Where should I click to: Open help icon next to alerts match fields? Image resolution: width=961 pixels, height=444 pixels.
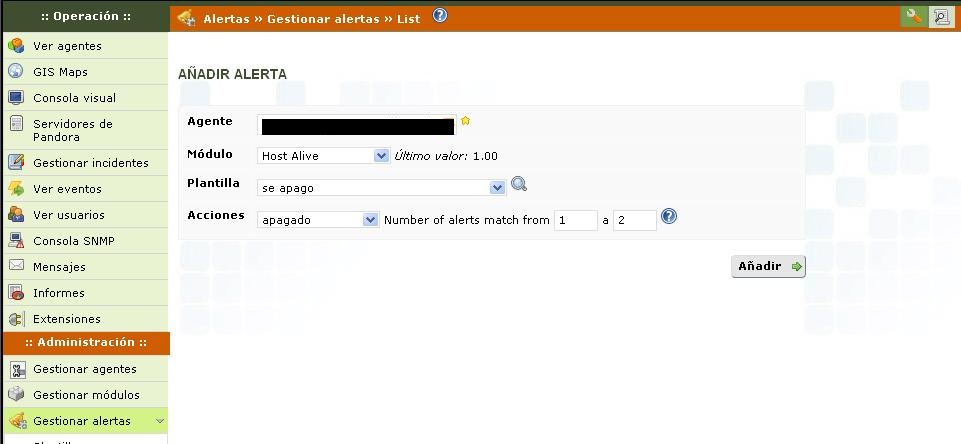coord(669,216)
